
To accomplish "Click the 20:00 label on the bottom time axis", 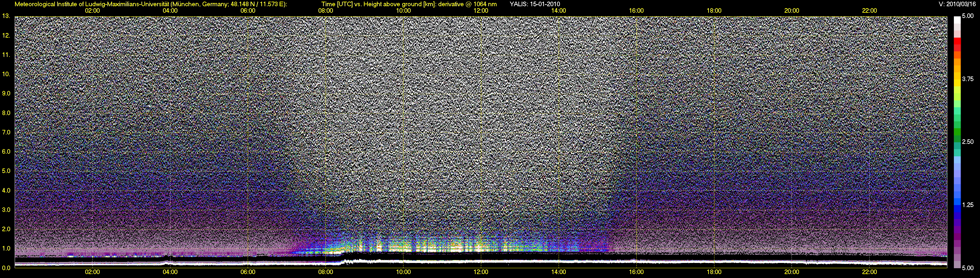I will point(792,272).
